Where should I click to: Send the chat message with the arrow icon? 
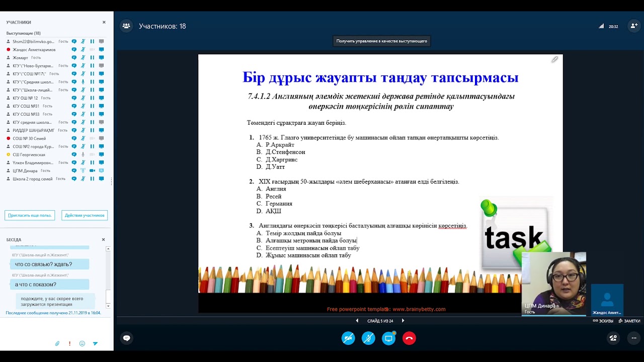[95, 344]
